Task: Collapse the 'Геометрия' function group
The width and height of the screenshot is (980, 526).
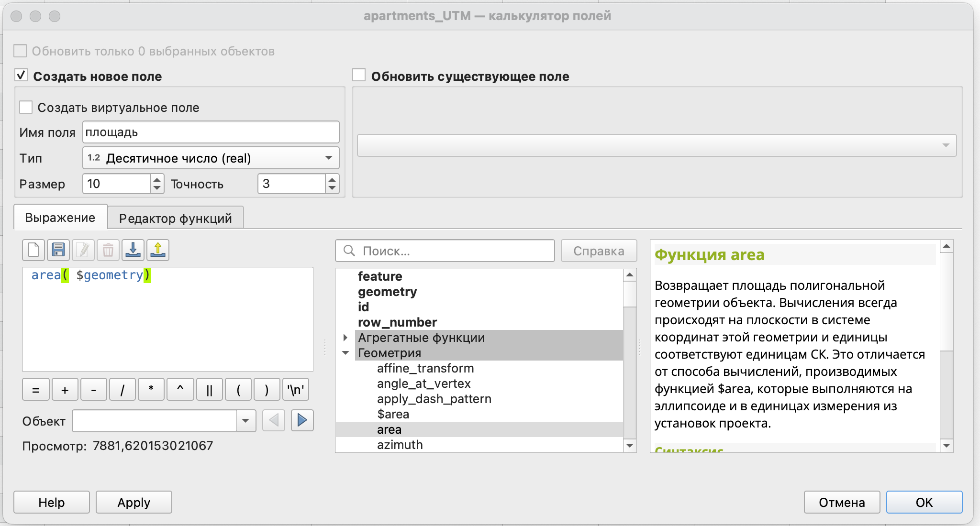Action: point(345,353)
